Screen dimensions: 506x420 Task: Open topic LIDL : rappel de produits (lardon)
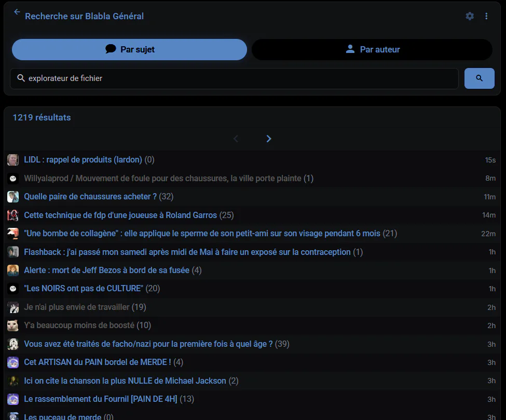pos(83,160)
